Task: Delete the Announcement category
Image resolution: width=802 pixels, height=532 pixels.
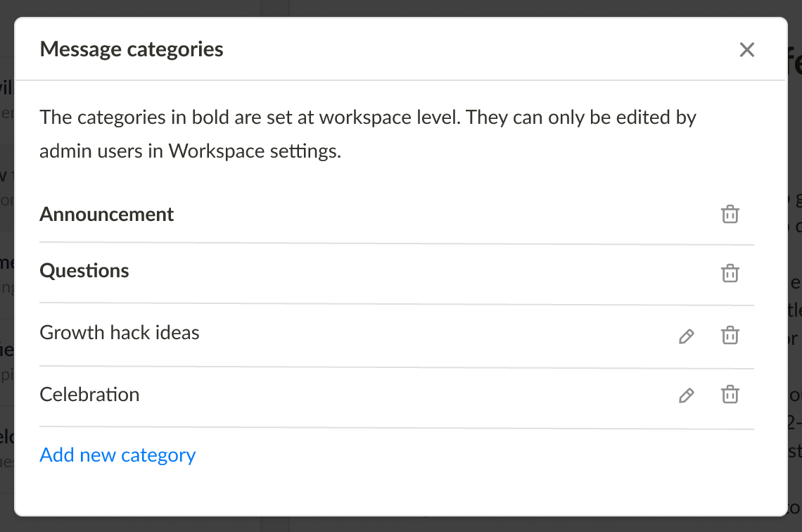Action: pyautogui.click(x=730, y=214)
